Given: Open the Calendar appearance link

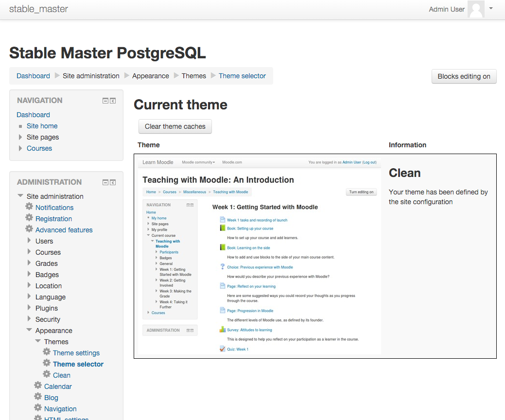Looking at the screenshot, I should coord(58,386).
